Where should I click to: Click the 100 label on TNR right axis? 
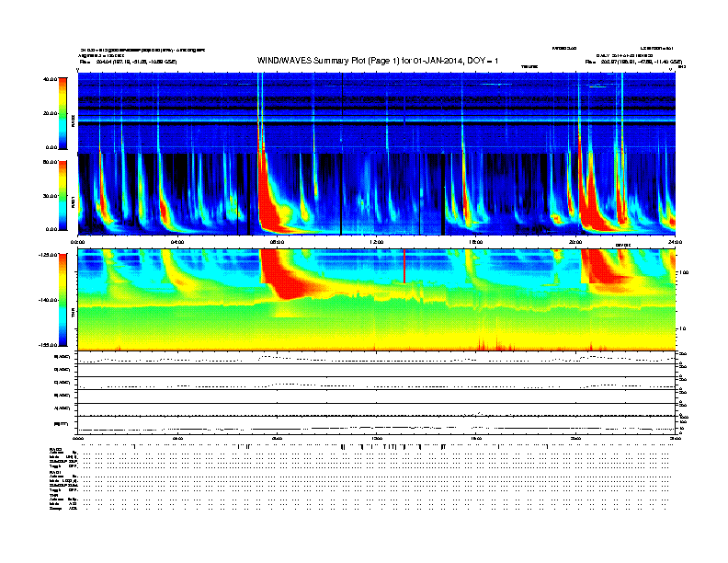click(684, 272)
